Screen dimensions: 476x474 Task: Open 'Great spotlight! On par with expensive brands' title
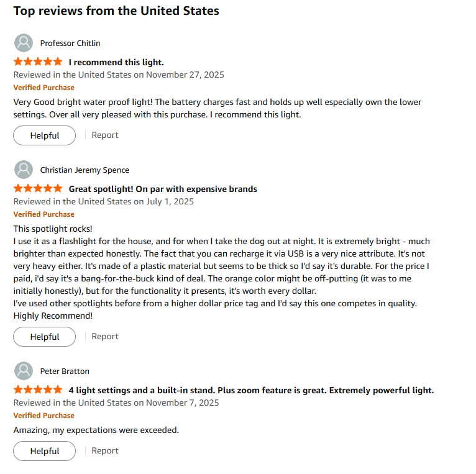tap(163, 189)
